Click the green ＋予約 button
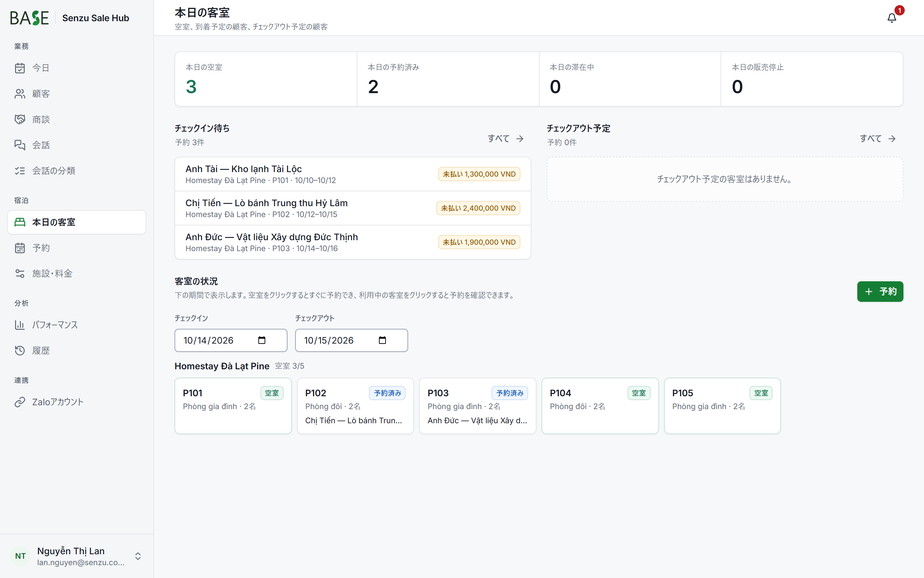The image size is (924, 578). pos(880,292)
